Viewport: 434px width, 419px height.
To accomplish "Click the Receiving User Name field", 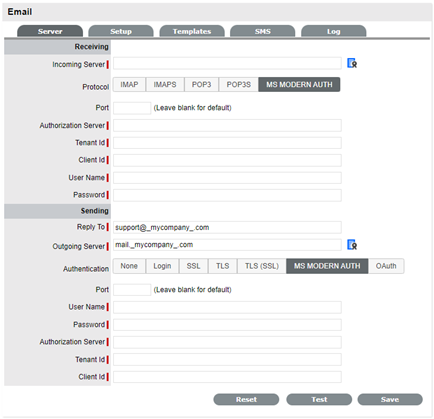I will pyautogui.click(x=227, y=178).
